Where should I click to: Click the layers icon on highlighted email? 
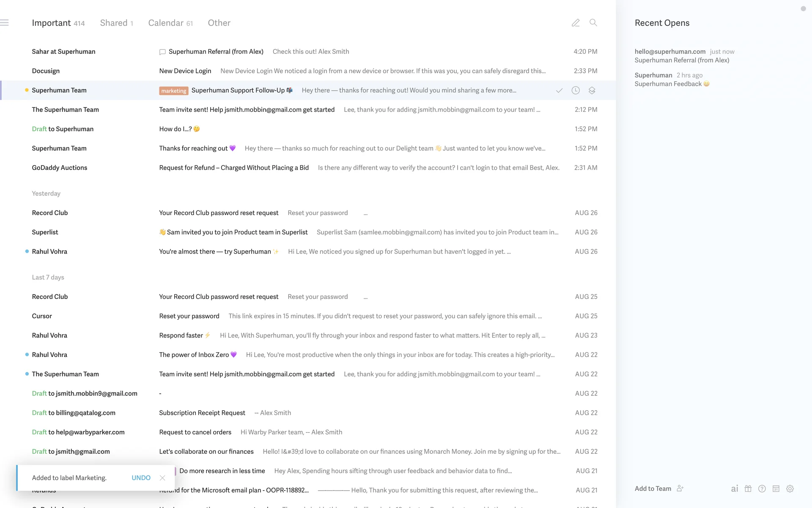592,91
